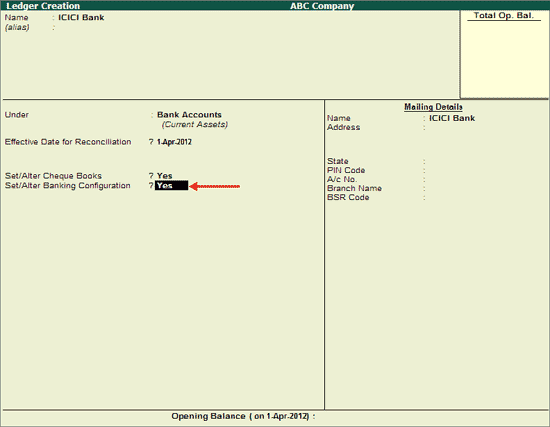Select the BSR Code field
550x427 pixels.
coord(484,198)
